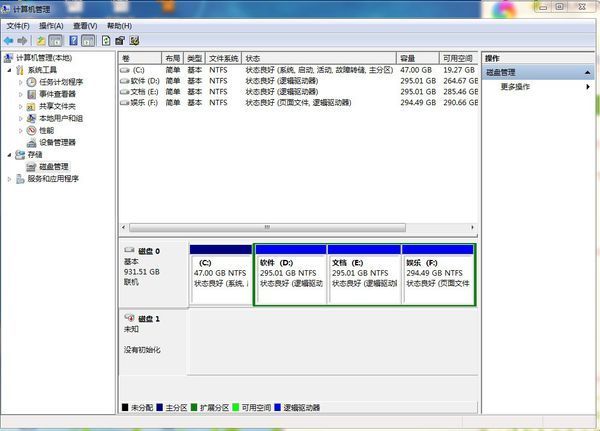Viewport: 600px width, 431px height.
Task: Select 磁盘管理 under 存储
Action: (53, 166)
